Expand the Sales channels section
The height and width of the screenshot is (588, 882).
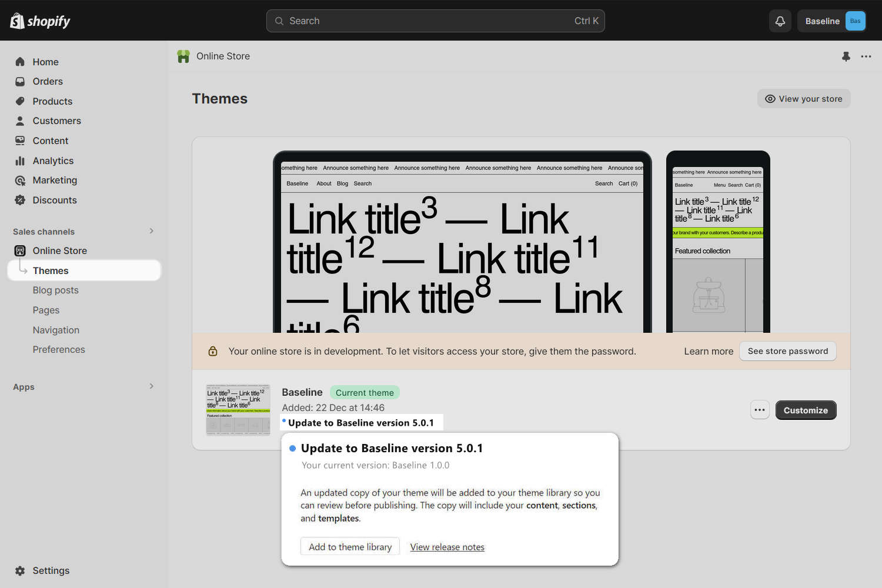point(151,231)
